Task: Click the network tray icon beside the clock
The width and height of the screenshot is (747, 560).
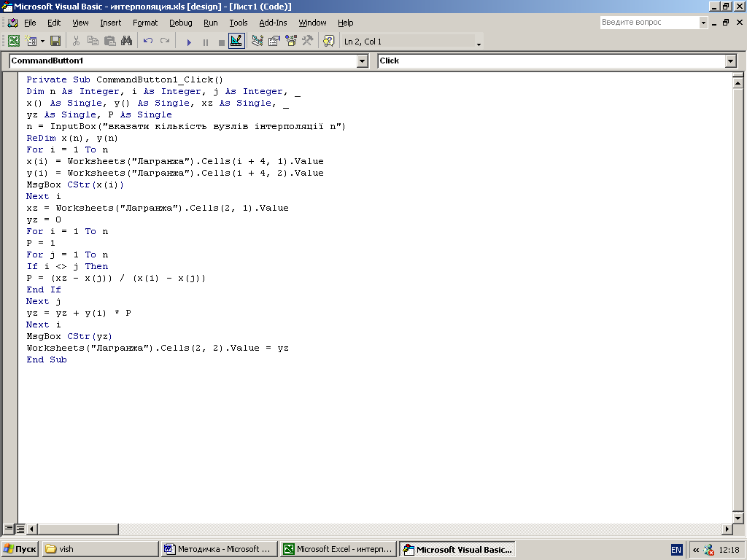Action: tap(708, 550)
